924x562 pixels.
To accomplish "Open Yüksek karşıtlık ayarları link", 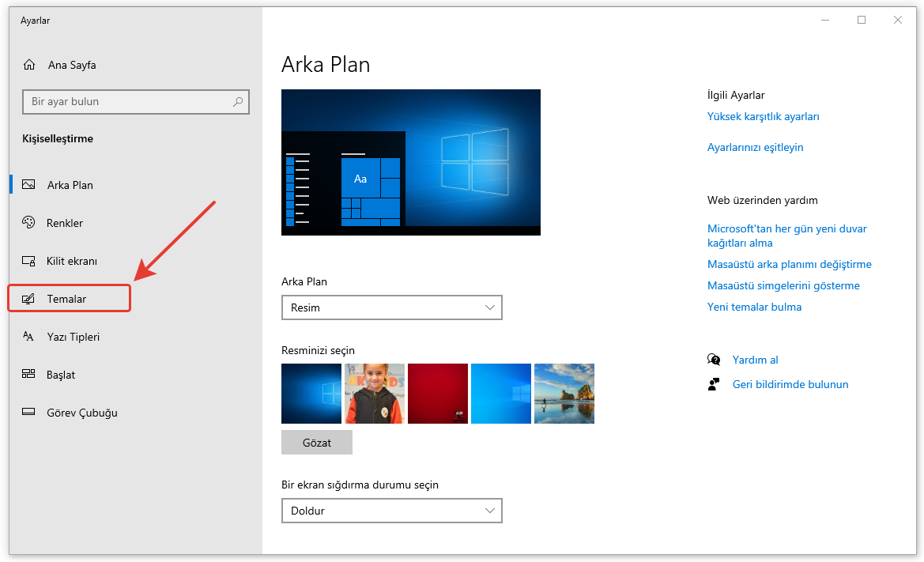I will pos(763,116).
